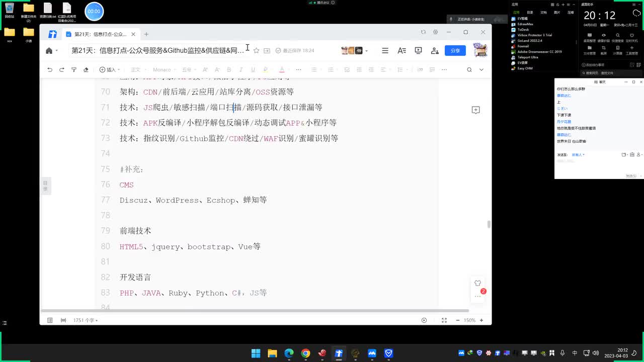This screenshot has width=644, height=362.
Task: Click the add comment icon at right margin
Action: click(475, 110)
